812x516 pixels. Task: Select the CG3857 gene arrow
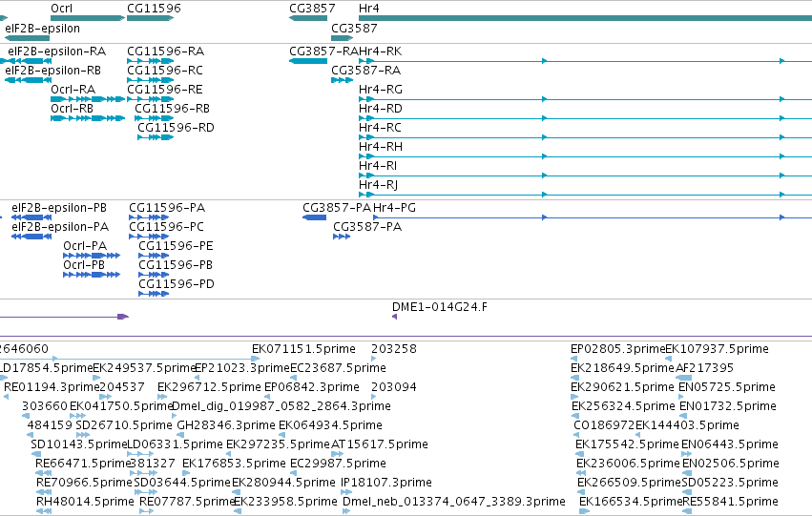click(308, 18)
